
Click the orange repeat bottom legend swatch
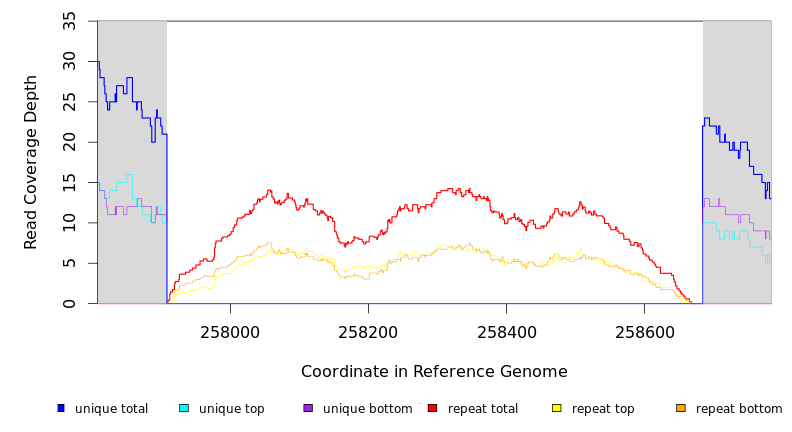point(681,408)
